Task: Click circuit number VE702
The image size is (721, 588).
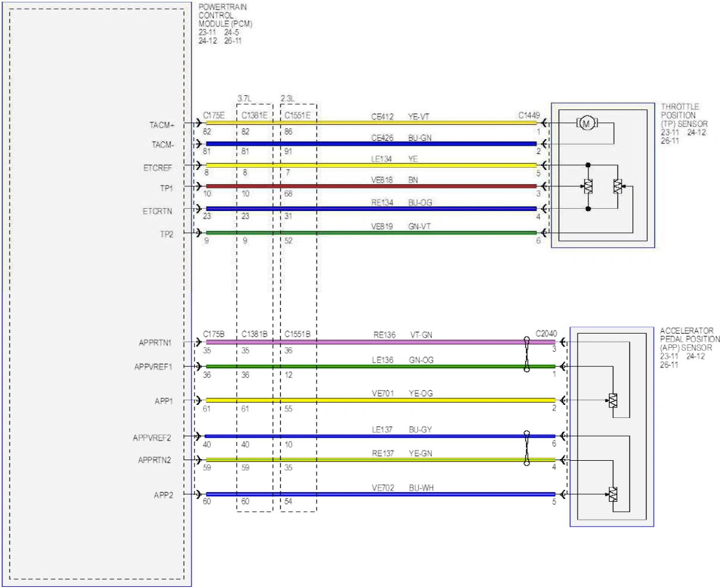Action: 384,488
